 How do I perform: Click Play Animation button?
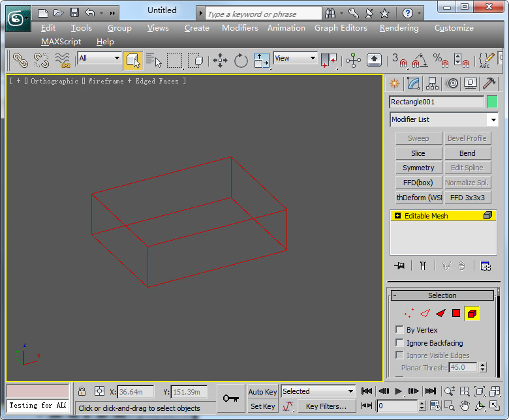(398, 391)
